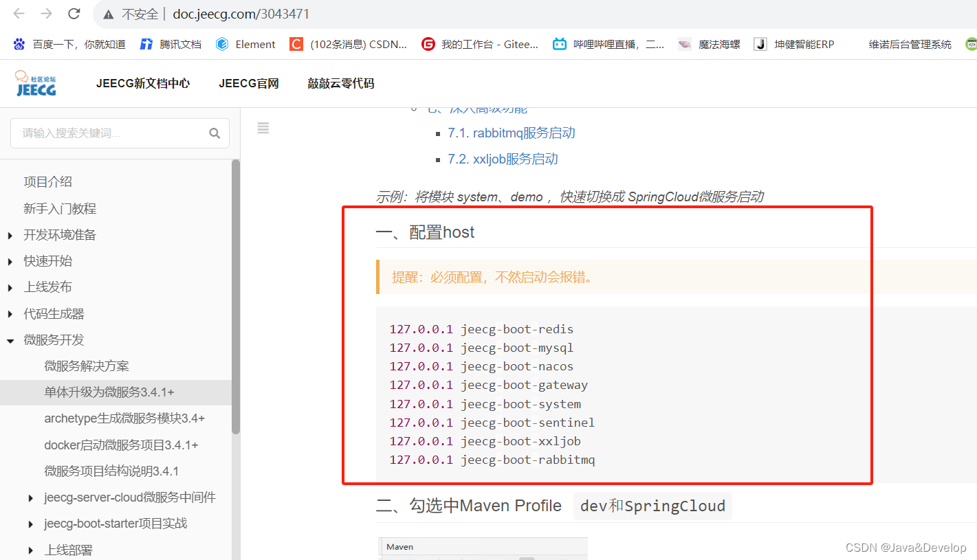Toggle the sidebar with the hamburger icon
Screen dimensions: 977x560
pos(263,128)
